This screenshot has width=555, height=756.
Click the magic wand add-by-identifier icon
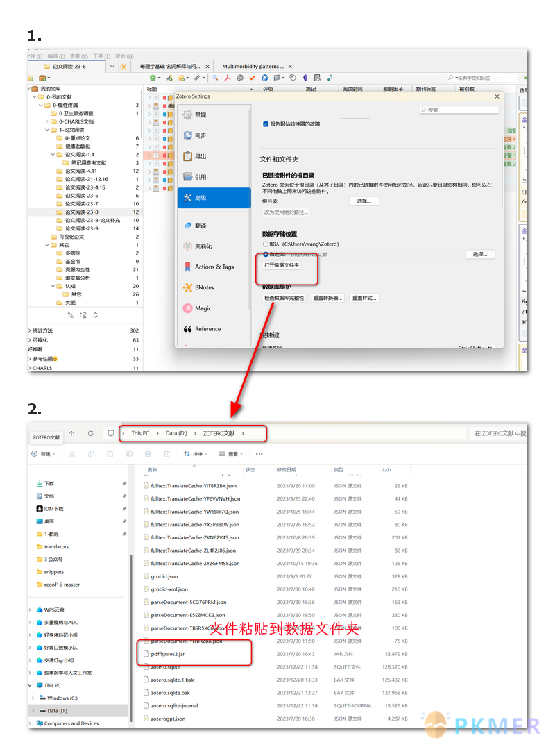(169, 78)
